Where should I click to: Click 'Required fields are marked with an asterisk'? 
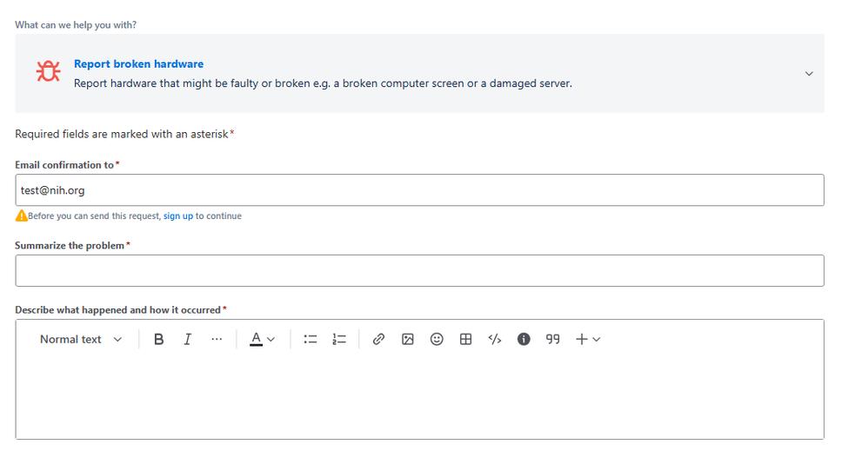tap(122, 134)
